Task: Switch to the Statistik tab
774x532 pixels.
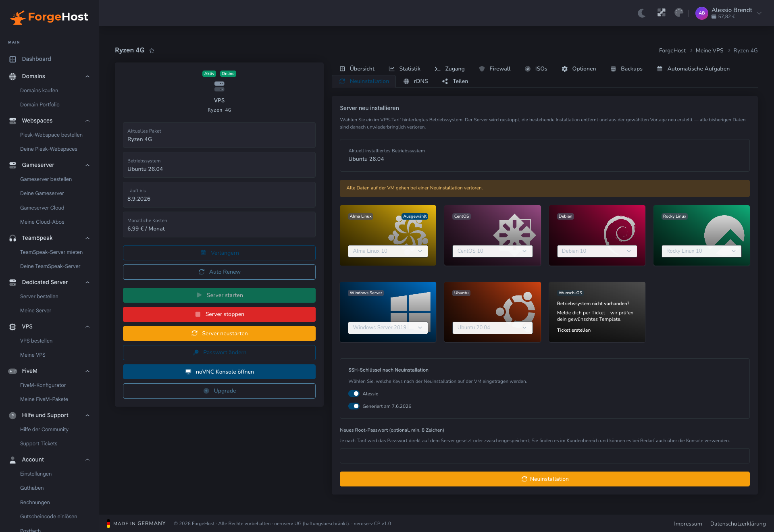Action: pos(404,69)
